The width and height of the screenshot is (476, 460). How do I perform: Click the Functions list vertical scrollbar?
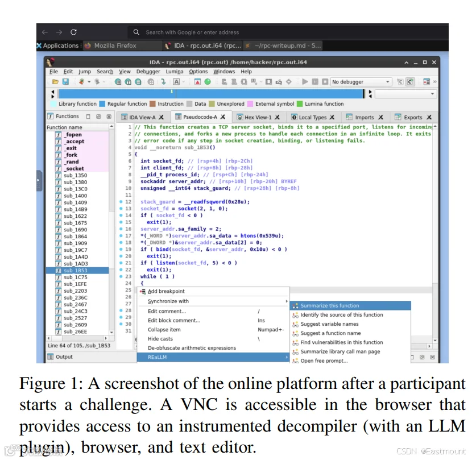111,229
